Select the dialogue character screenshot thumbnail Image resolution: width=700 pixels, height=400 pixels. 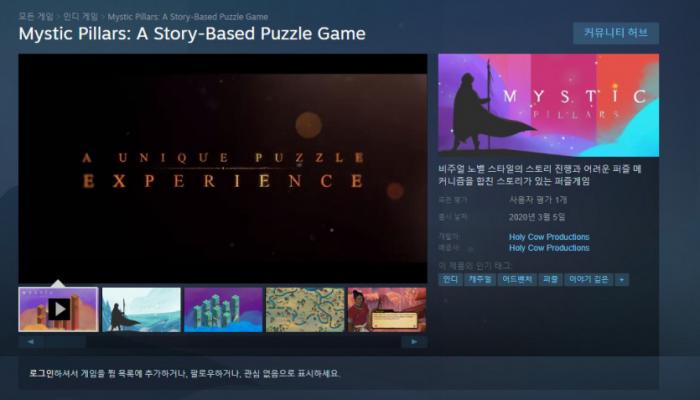pos(387,309)
